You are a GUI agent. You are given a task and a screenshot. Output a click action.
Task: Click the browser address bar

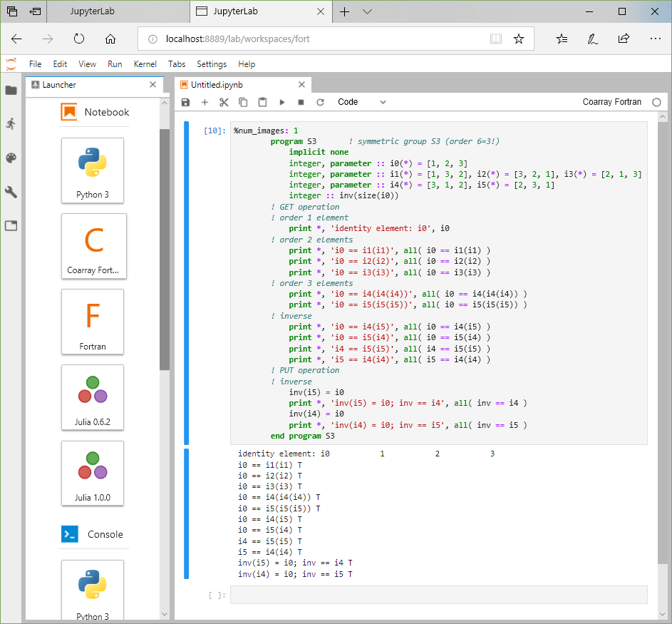[x=285, y=39]
